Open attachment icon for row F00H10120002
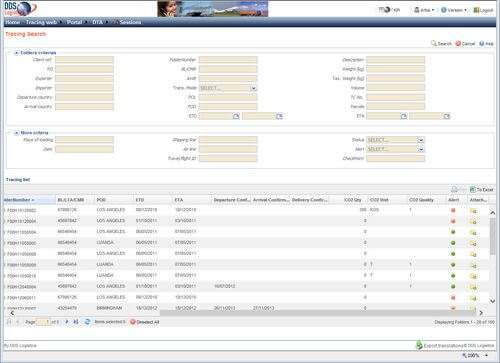The width and height of the screenshot is (500, 363). [x=473, y=211]
